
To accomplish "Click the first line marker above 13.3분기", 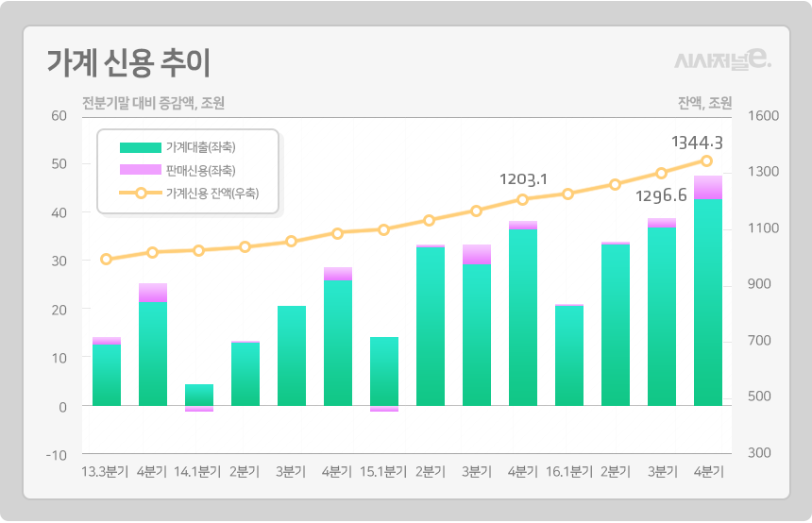I will click(106, 260).
